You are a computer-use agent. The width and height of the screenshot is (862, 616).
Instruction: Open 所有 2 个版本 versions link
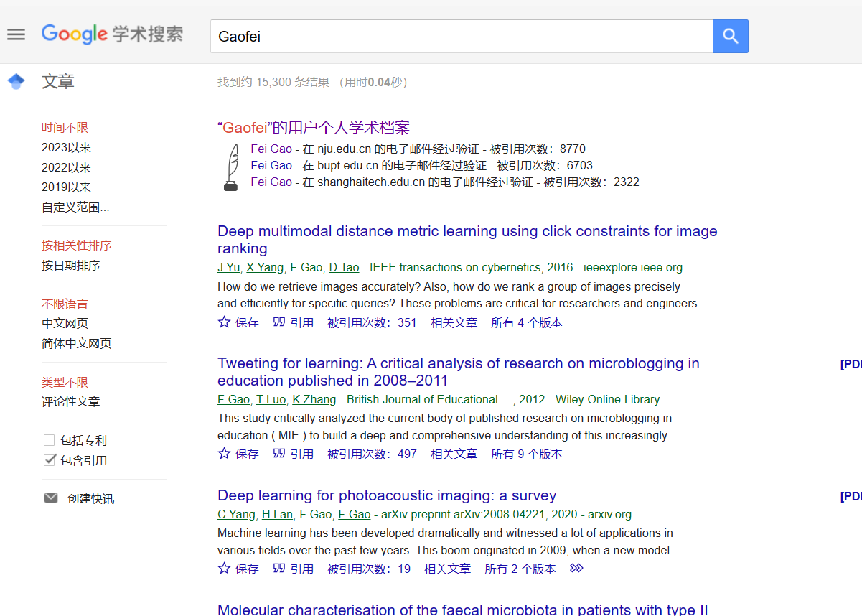pos(520,569)
